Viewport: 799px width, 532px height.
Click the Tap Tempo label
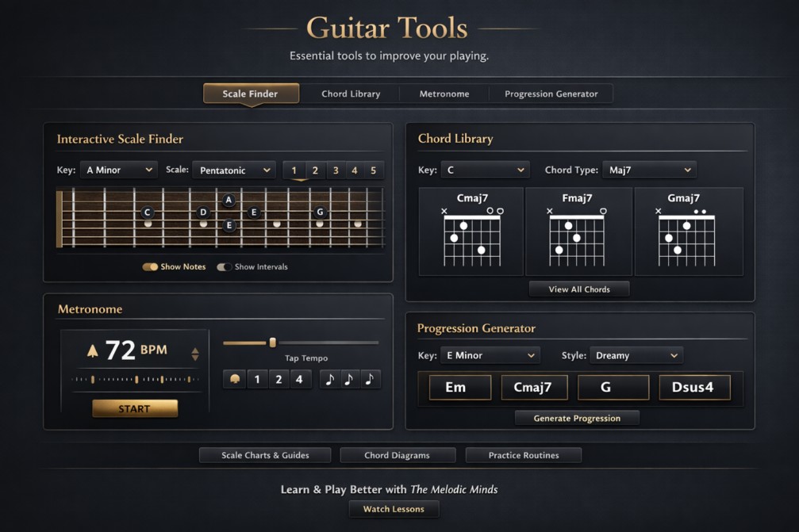click(306, 358)
